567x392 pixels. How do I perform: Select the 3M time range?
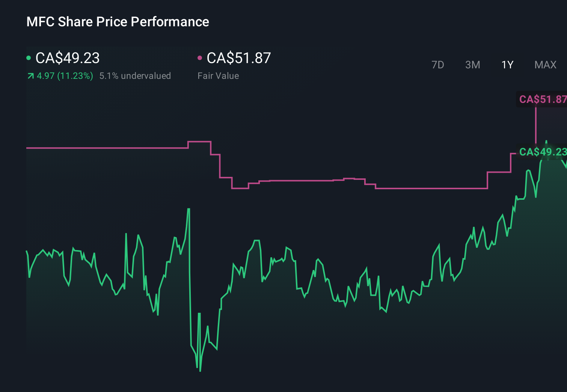472,65
